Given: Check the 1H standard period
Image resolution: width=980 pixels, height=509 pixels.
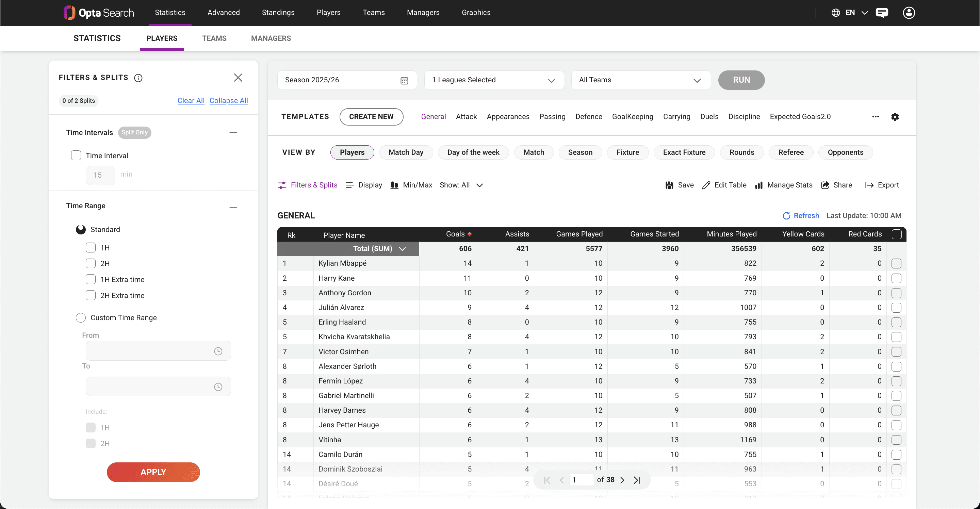Looking at the screenshot, I should pos(91,248).
